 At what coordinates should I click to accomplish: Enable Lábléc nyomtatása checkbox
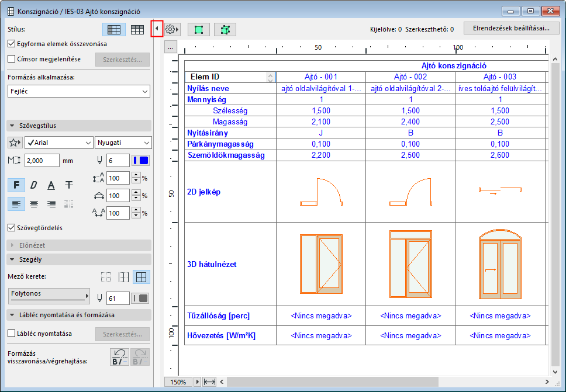(12, 334)
